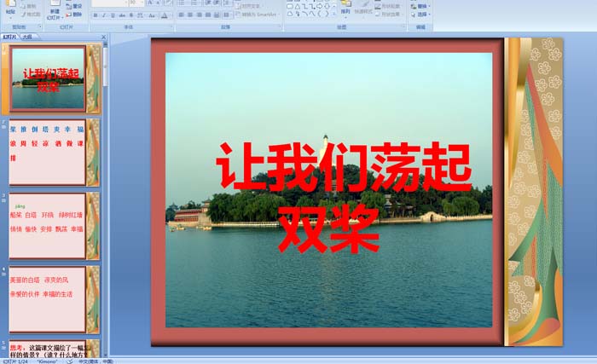Open the Font dialog launcher

171,26
